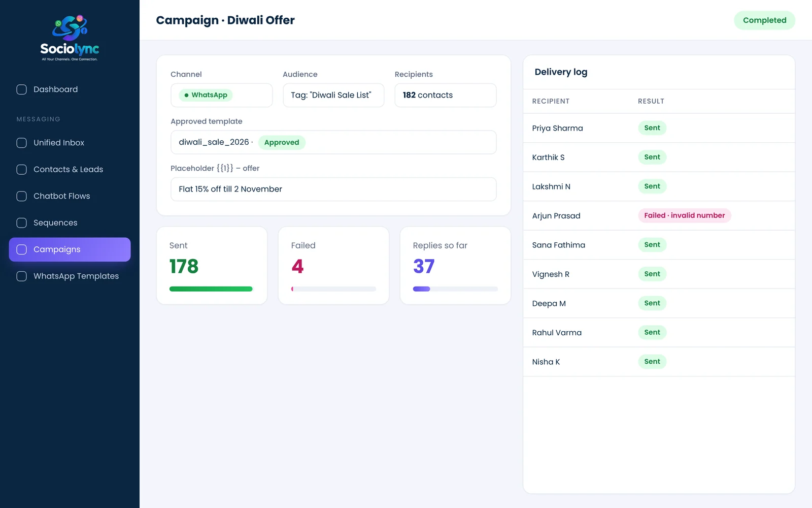
Task: Go to Unified Inbox
Action: tap(70, 143)
